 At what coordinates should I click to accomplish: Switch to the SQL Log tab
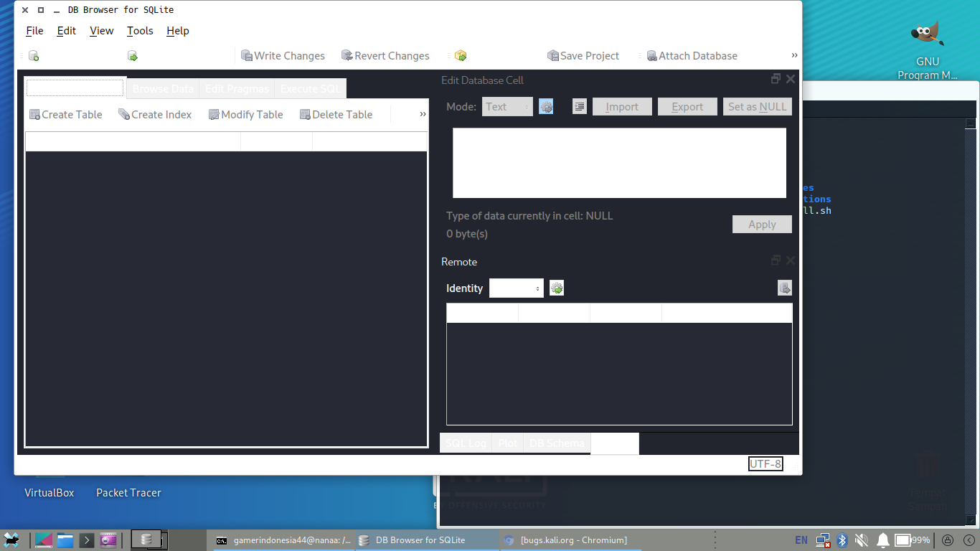click(x=466, y=443)
